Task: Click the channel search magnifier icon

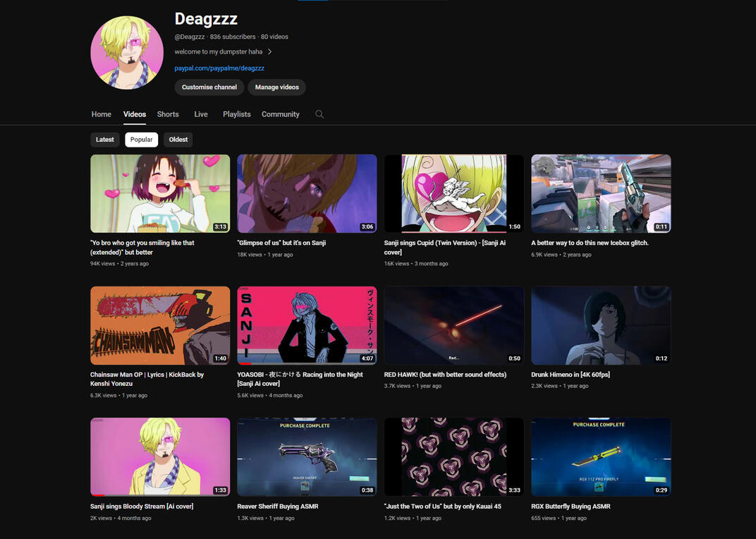Action: 319,114
